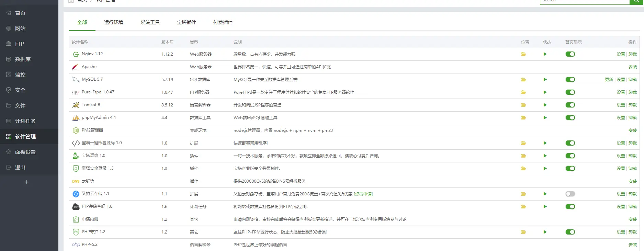Viewport: 644px width, 251px height.
Task: Toggle homepage display for Pure-Ftpd 1.0.47
Action: (570, 92)
